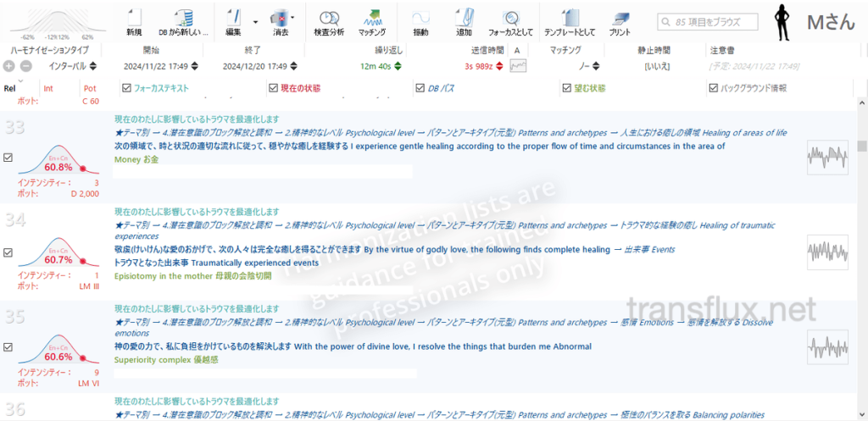Click the ハーモナイゼーションタイプ column header
Image resolution: width=868 pixels, height=421 pixels.
pos(49,50)
